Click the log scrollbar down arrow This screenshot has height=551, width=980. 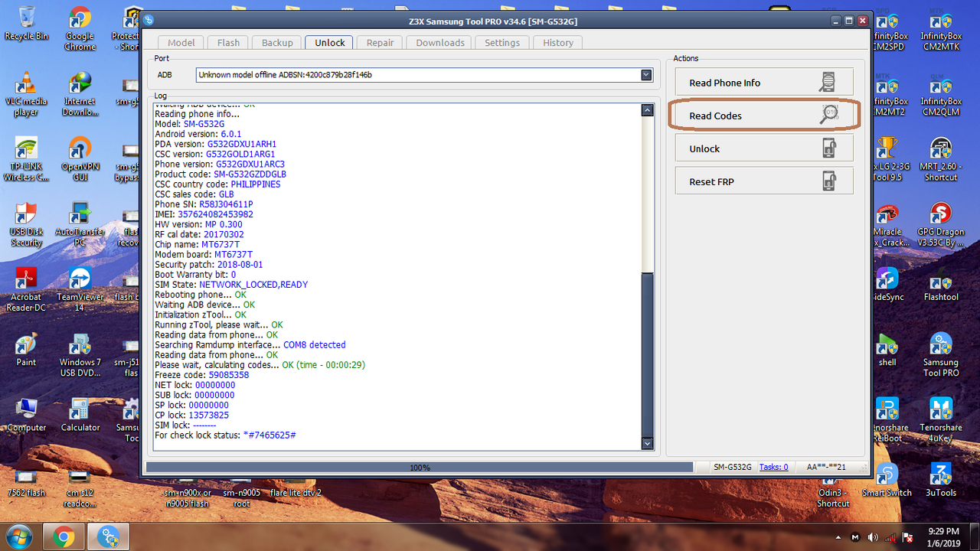pos(647,443)
